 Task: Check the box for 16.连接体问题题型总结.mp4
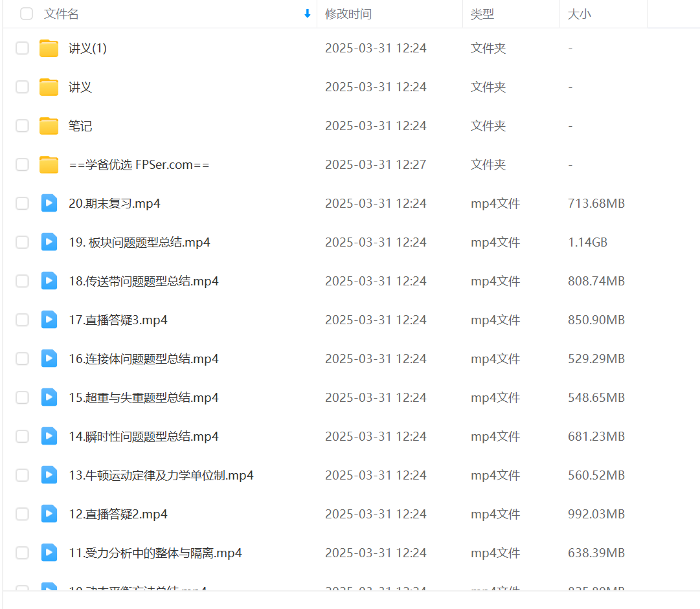[x=22, y=359]
